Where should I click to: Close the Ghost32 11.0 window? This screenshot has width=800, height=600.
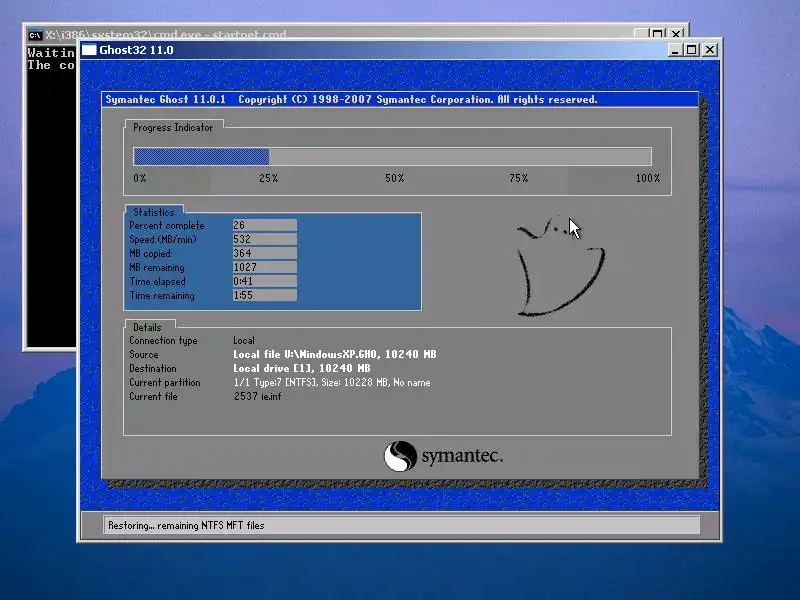[710, 50]
